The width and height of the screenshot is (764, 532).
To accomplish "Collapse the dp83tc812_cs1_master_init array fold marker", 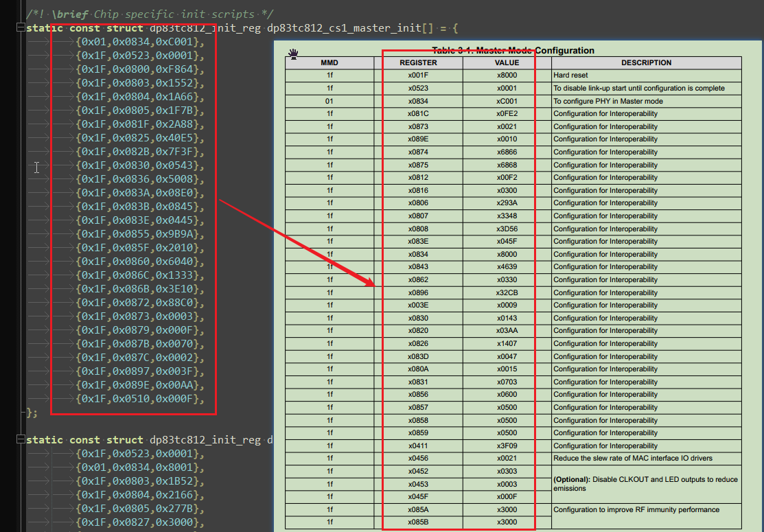I will (21, 27).
